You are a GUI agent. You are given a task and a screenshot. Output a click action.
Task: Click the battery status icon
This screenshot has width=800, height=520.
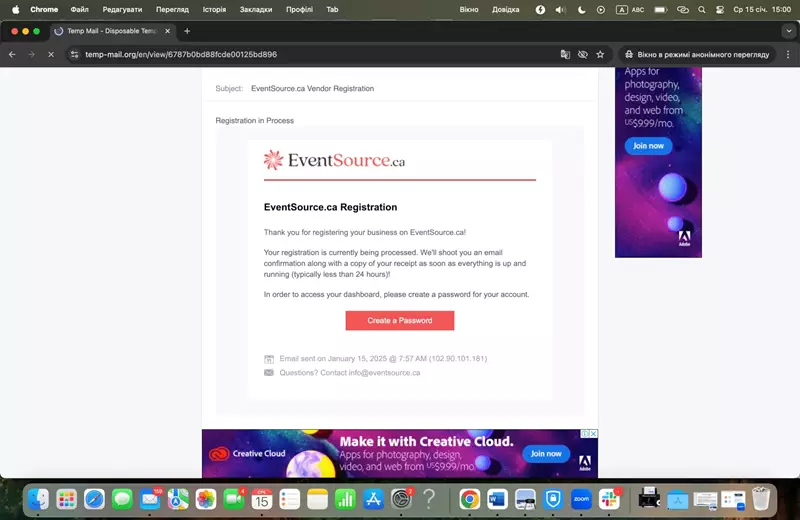[x=661, y=10]
